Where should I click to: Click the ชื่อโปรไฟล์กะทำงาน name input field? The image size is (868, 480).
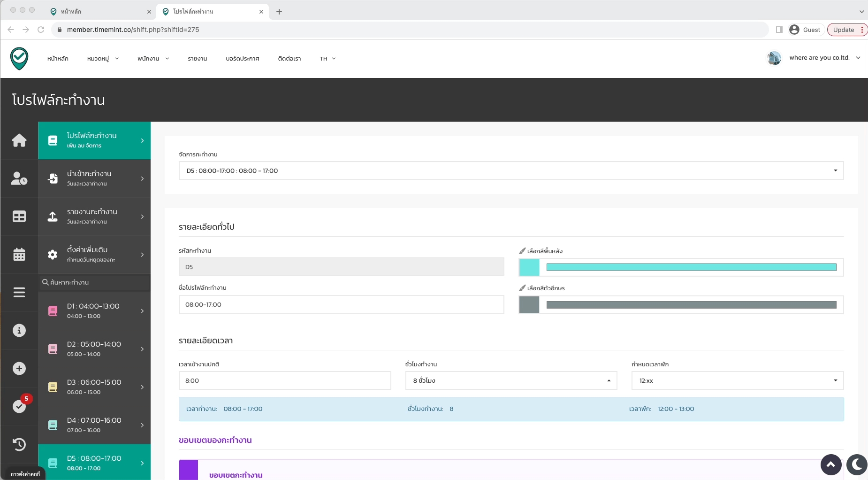point(341,304)
